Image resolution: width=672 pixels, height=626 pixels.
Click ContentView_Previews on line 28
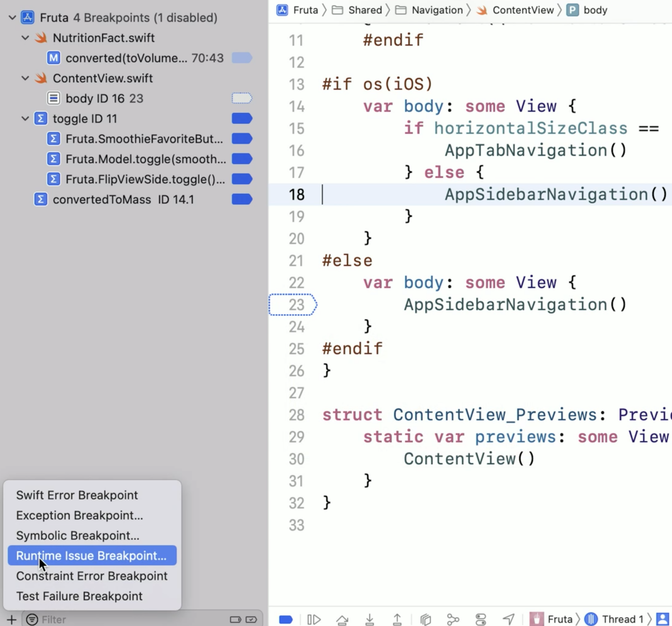495,415
